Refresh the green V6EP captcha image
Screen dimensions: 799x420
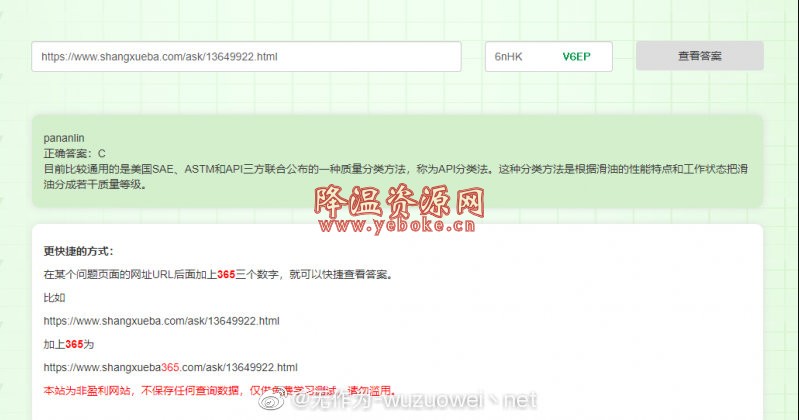(x=576, y=57)
